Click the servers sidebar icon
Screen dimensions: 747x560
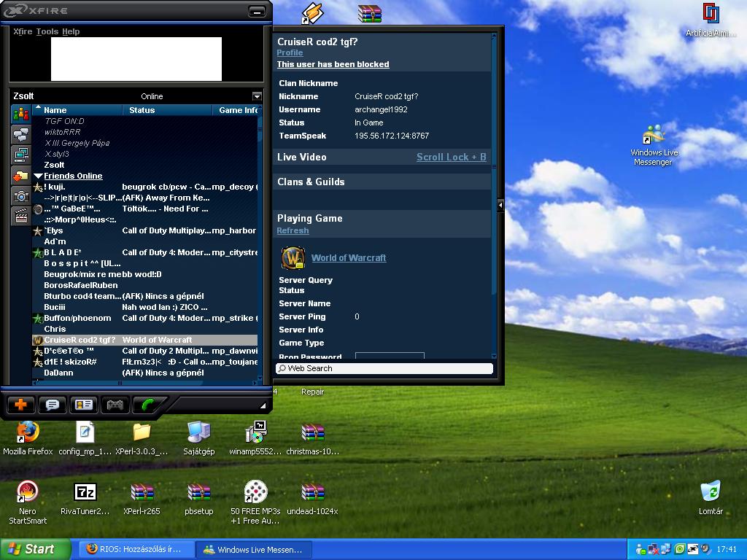[x=20, y=155]
